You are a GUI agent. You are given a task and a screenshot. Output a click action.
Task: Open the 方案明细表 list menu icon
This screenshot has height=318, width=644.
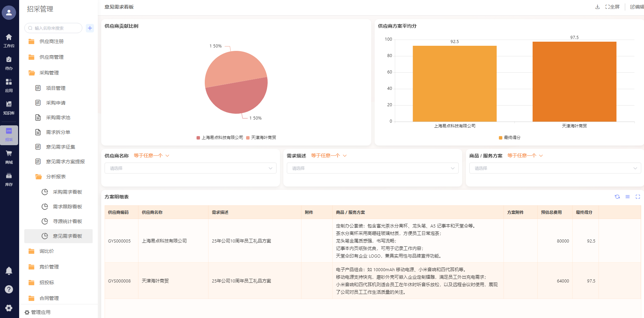tap(627, 197)
